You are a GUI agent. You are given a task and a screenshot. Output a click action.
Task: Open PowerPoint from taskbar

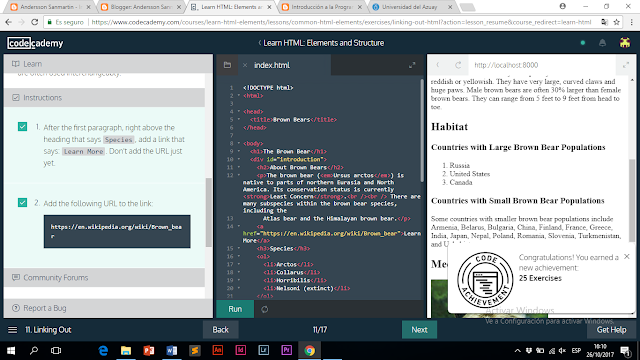click(149, 351)
